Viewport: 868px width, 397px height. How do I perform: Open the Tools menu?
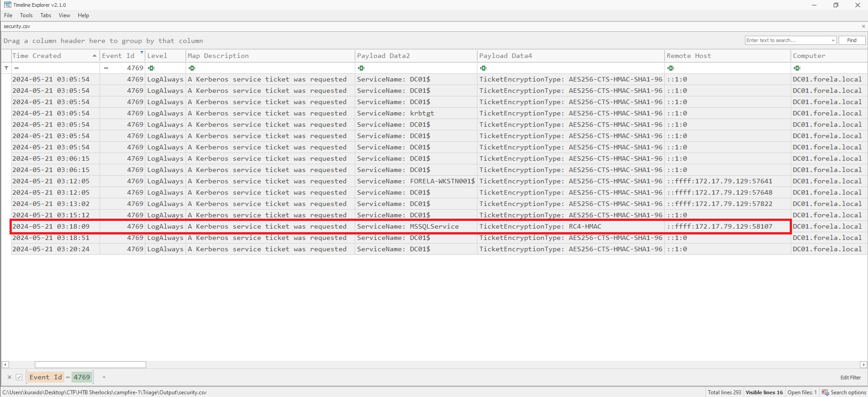tap(26, 15)
